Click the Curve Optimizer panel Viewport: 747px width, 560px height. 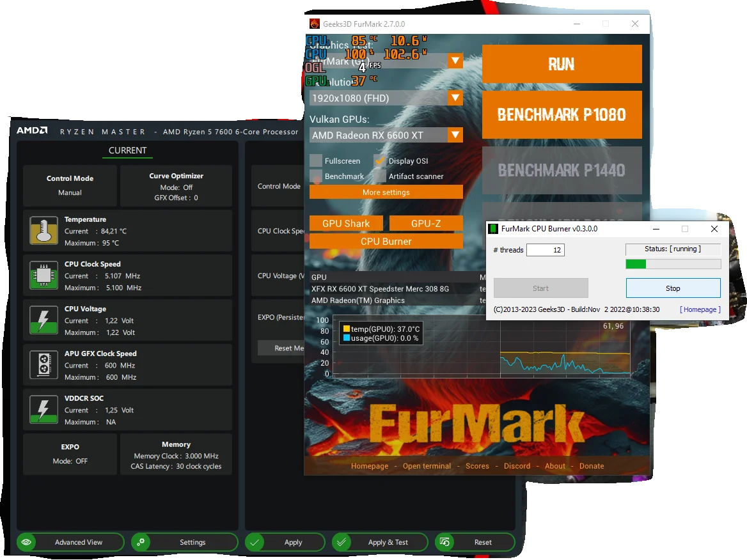point(177,186)
